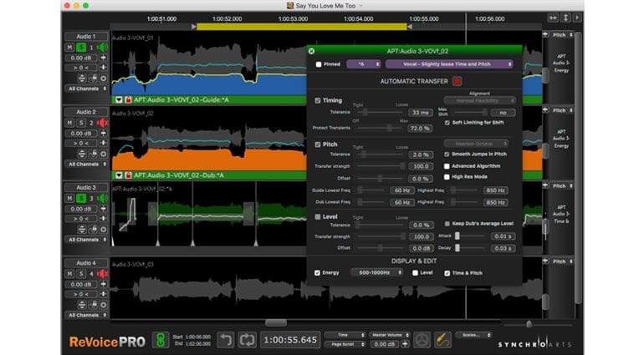Click the undo arrow button
Viewport: 644px width, 355px height.
coord(225,340)
